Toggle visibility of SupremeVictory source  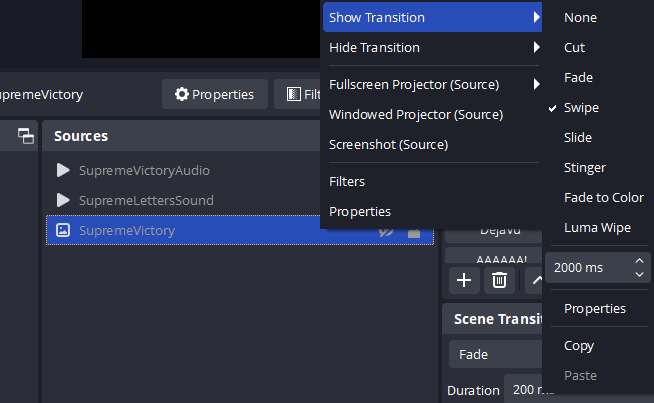[x=386, y=232]
